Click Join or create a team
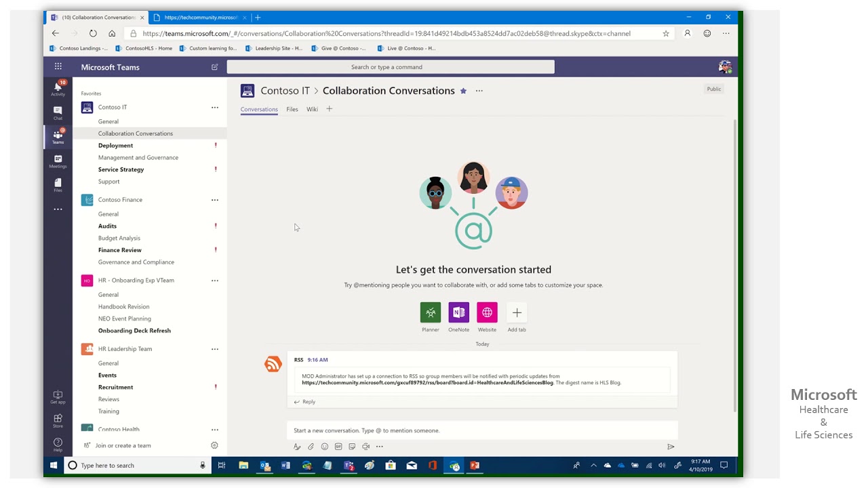868x488 pixels. click(123, 445)
